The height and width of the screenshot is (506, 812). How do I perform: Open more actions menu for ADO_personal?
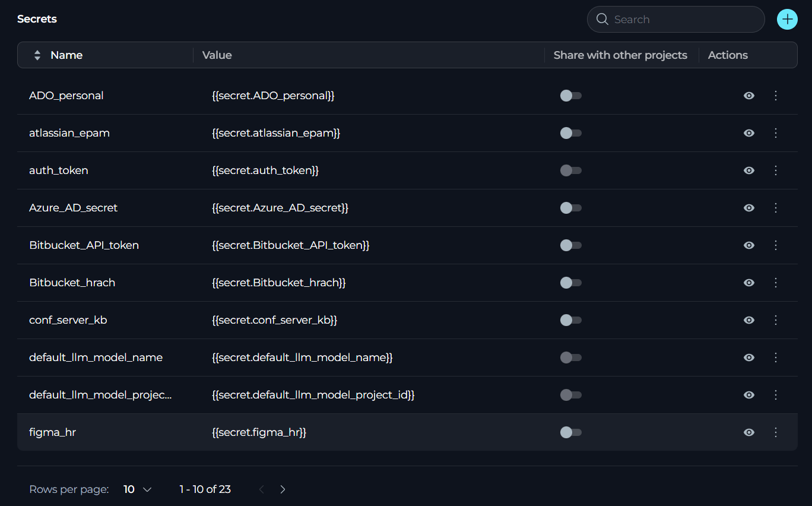776,96
